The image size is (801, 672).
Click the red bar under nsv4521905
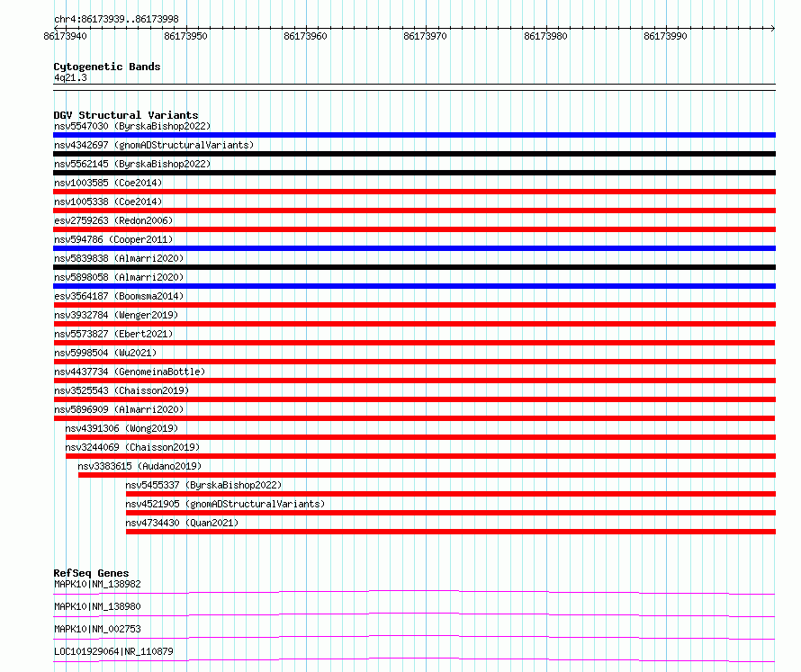451,513
